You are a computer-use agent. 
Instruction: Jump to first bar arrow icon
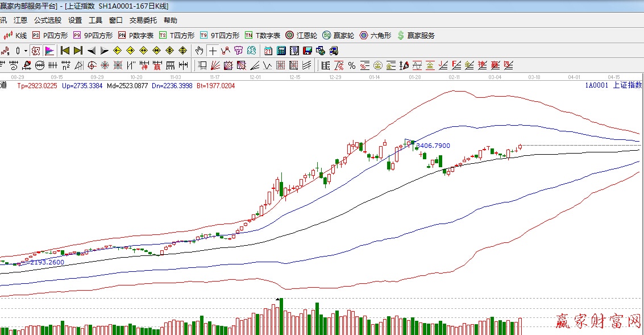65,51
